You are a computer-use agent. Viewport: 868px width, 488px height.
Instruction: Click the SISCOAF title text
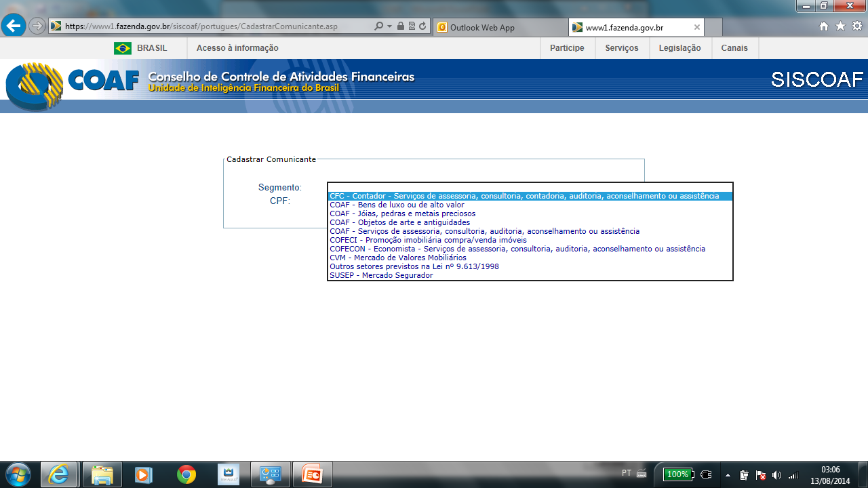coord(817,80)
